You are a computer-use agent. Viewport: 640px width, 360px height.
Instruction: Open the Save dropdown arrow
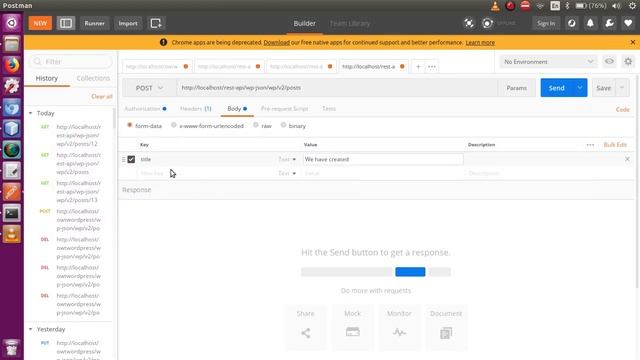622,88
